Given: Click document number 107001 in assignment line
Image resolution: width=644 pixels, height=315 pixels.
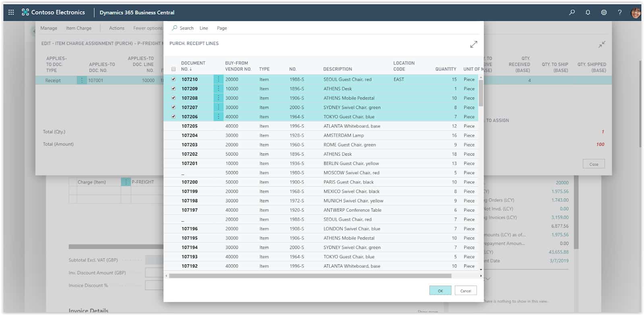Looking at the screenshot, I should [x=96, y=80].
